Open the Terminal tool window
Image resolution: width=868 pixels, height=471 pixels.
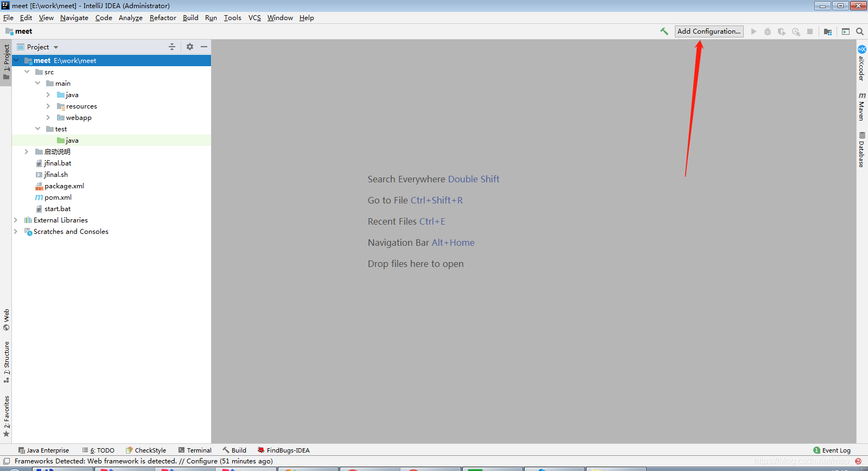point(195,450)
